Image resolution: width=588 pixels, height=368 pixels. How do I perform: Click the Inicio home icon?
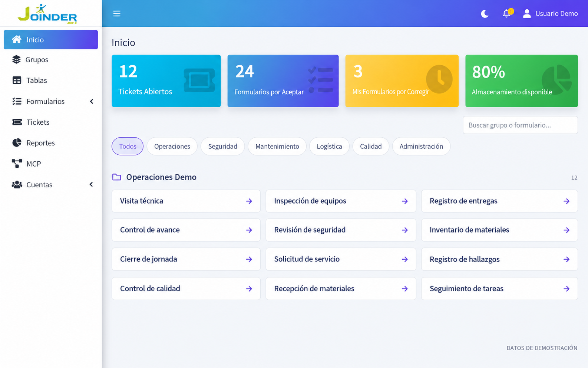coord(17,39)
